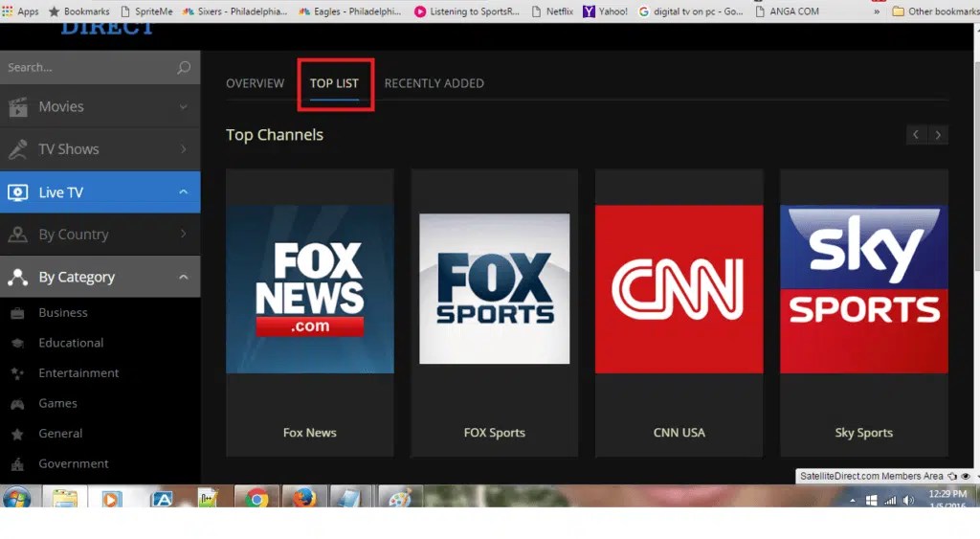Choose the Government category

(73, 463)
